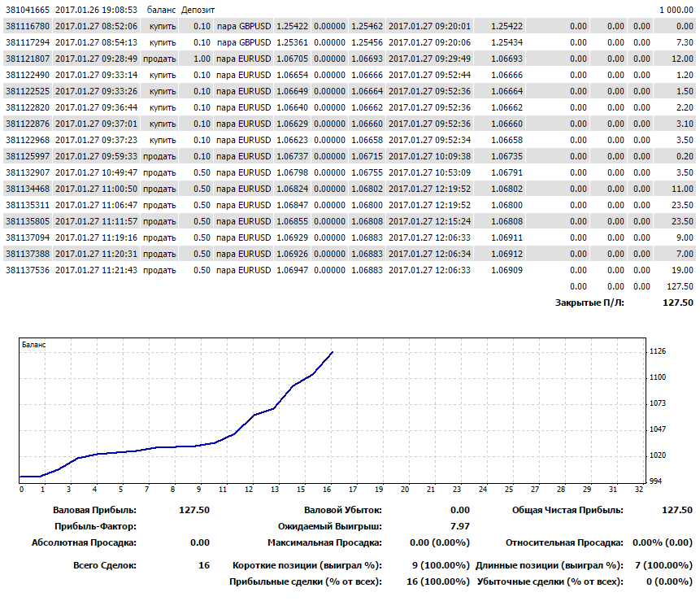This screenshot has width=700, height=601.
Task: Click open time 2017.01.27 09:28:49
Action: (96, 59)
